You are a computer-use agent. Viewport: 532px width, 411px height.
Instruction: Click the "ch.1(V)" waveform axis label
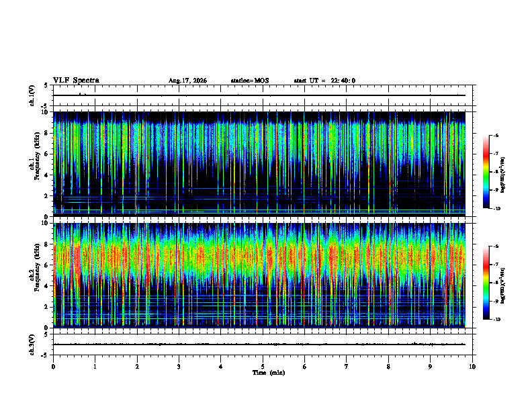pos(32,95)
